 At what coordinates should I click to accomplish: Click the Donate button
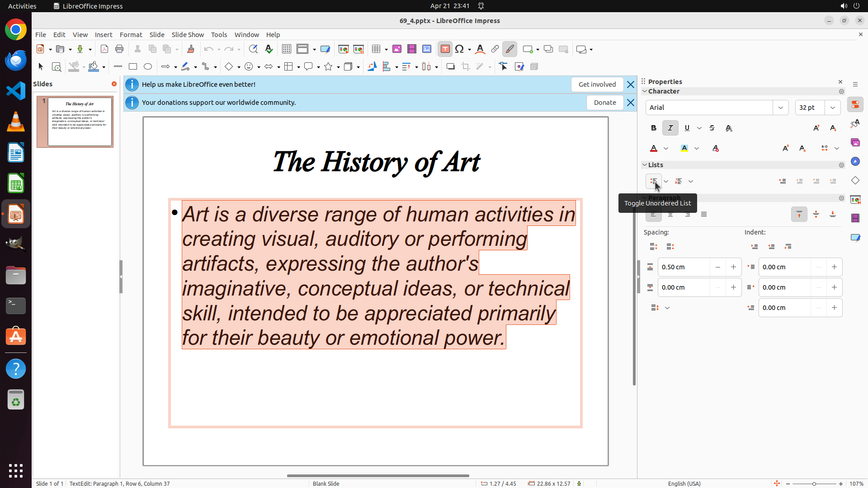[x=605, y=103]
